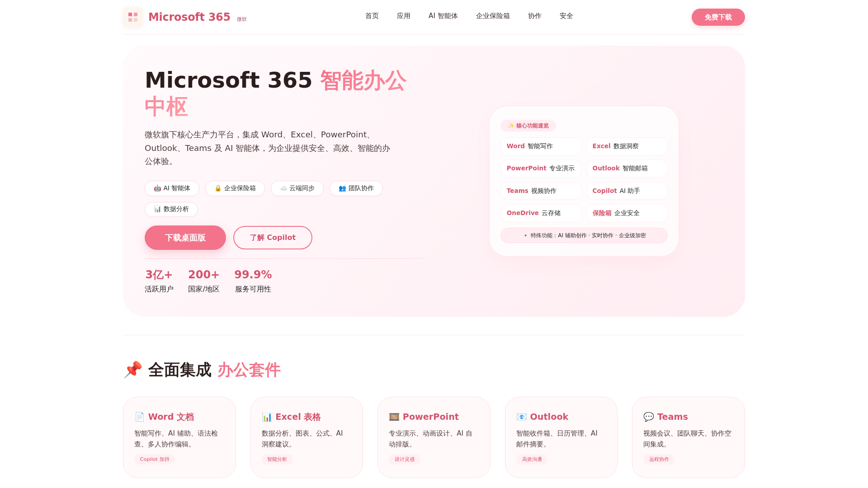Click the 核心功能速览 badge text
The width and height of the screenshot is (868, 488).
click(x=533, y=126)
